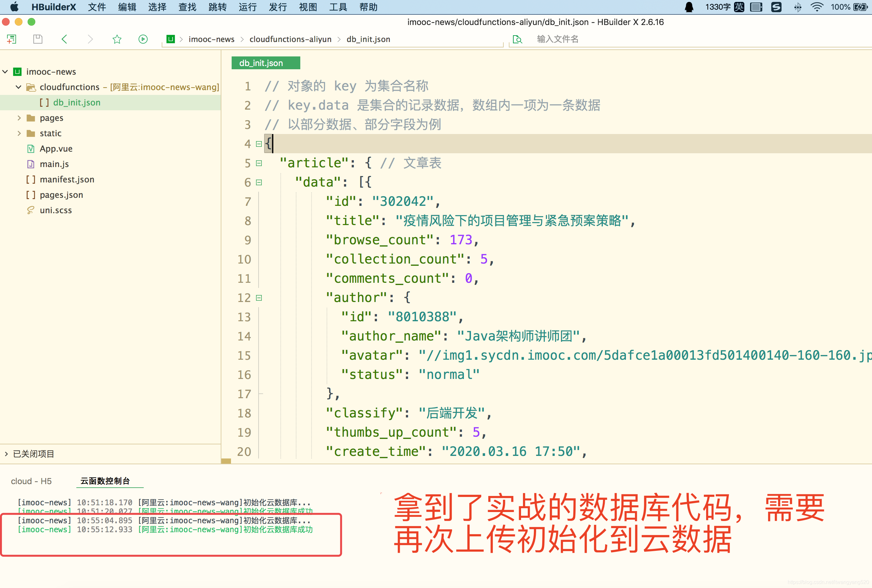This screenshot has height=588, width=872.
Task: Click the bookmark star icon
Action: 117,39
